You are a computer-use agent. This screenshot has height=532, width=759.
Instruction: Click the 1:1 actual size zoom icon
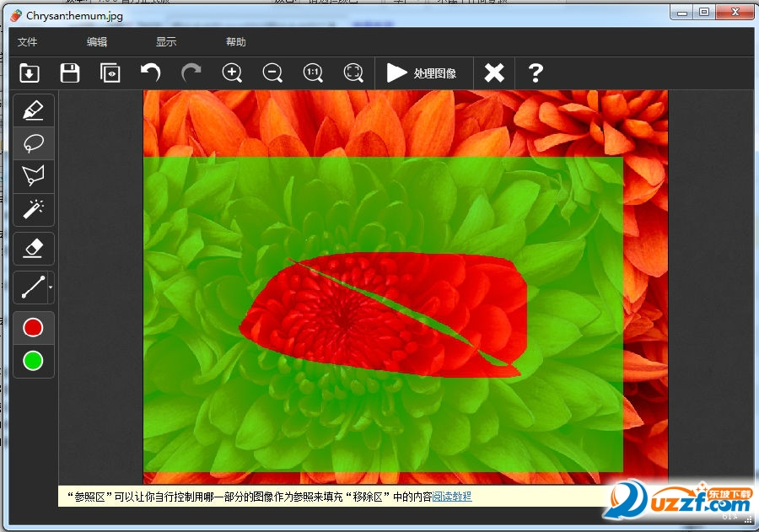point(313,73)
